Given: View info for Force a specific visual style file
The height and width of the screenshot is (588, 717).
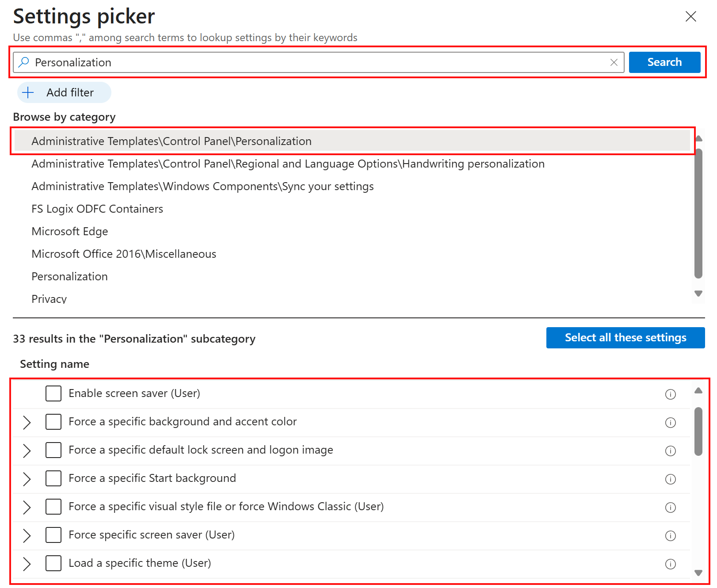Looking at the screenshot, I should 670,507.
